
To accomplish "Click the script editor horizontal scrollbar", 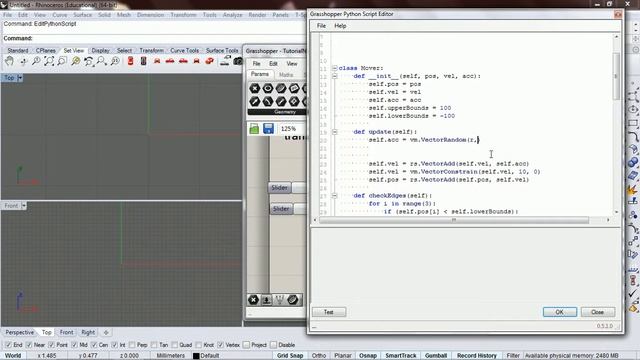I will coord(454,220).
